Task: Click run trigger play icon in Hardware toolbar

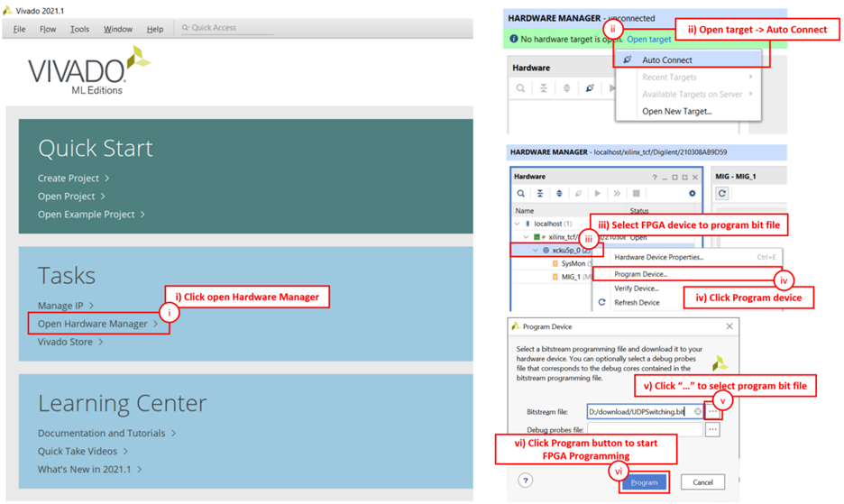Action: (598, 193)
